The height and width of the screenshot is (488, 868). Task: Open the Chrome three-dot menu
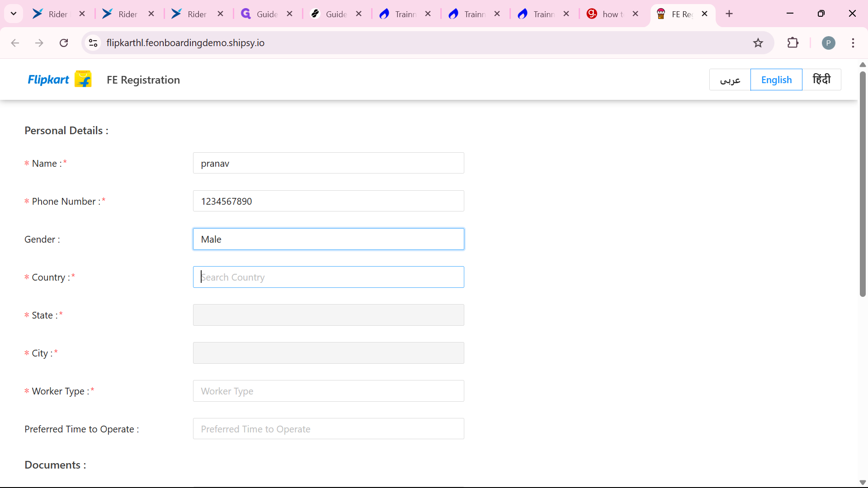click(853, 43)
